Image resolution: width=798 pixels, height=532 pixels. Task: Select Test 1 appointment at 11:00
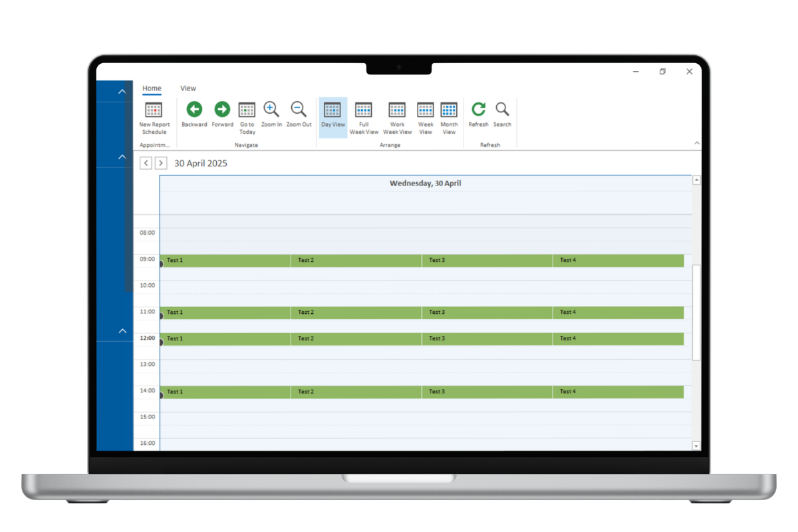click(x=225, y=313)
